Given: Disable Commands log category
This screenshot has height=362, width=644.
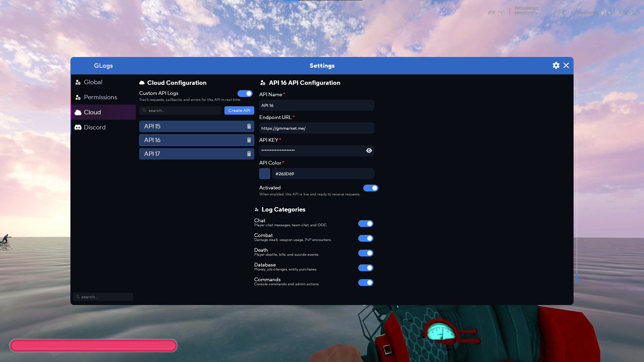Looking at the screenshot, I should 366,283.
